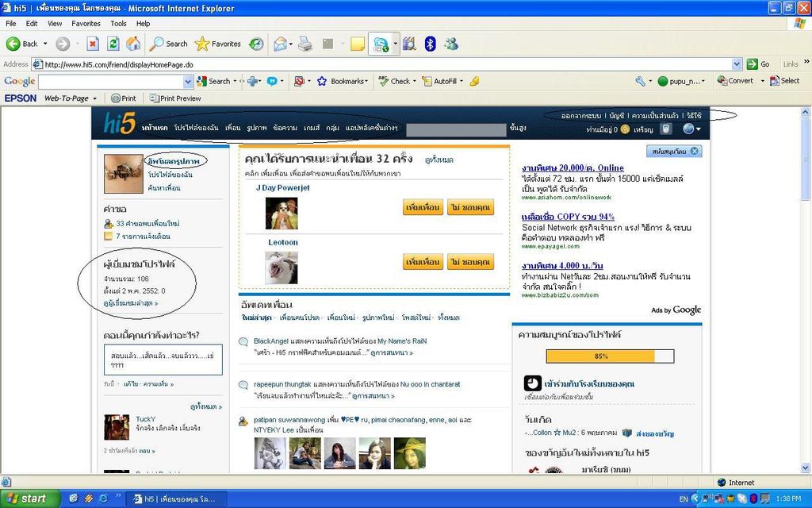This screenshot has width=812, height=508.
Task: Open pupu_n account dropdown
Action: pos(703,82)
